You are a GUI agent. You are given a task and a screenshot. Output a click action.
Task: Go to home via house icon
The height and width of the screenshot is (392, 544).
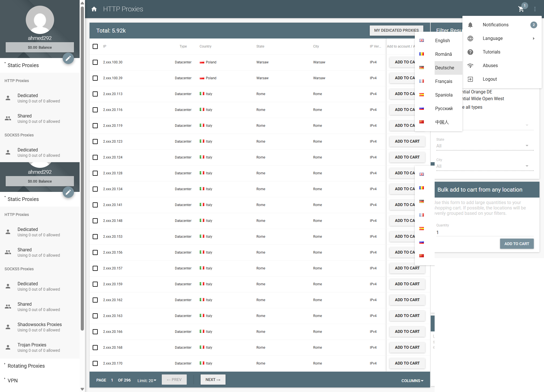pos(94,9)
